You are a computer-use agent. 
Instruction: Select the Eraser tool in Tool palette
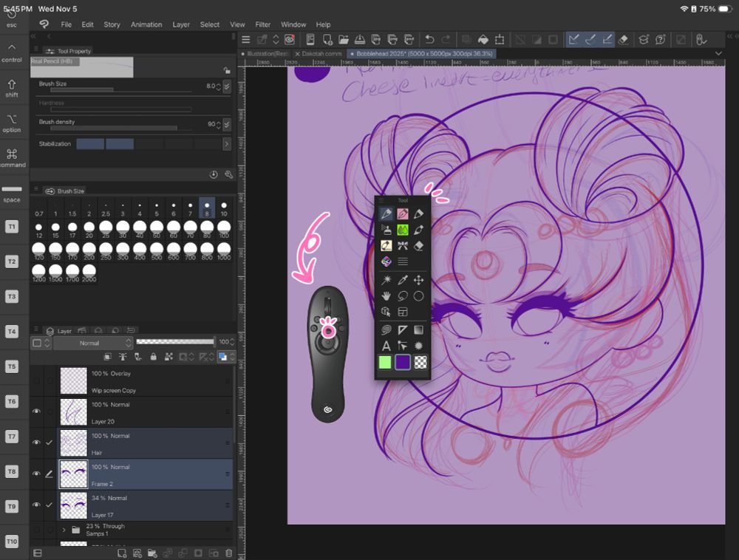point(418,246)
